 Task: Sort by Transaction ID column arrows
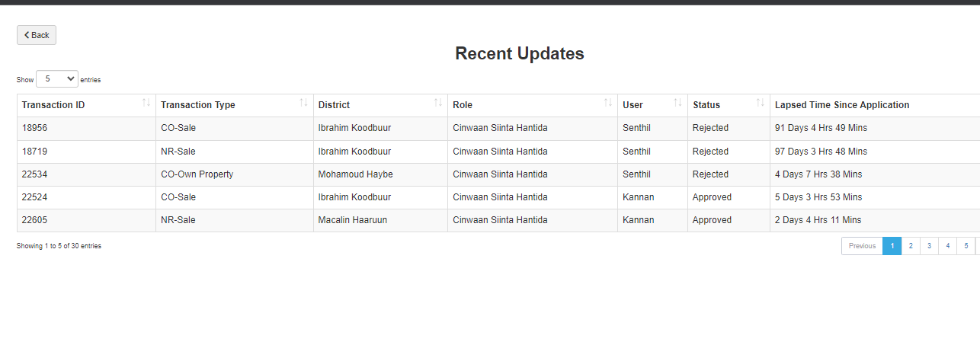[146, 103]
